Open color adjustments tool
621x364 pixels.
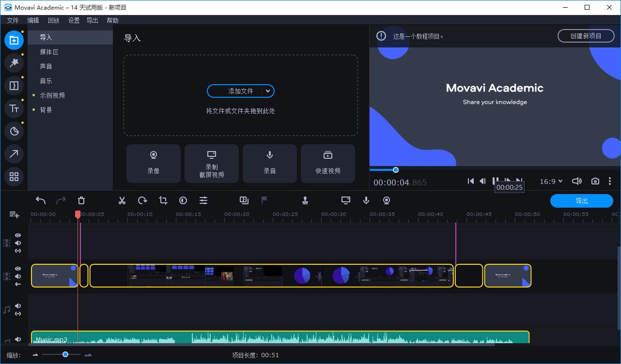point(183,200)
